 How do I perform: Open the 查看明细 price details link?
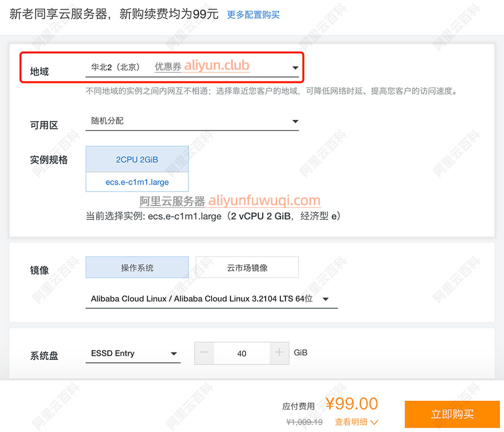tap(351, 422)
